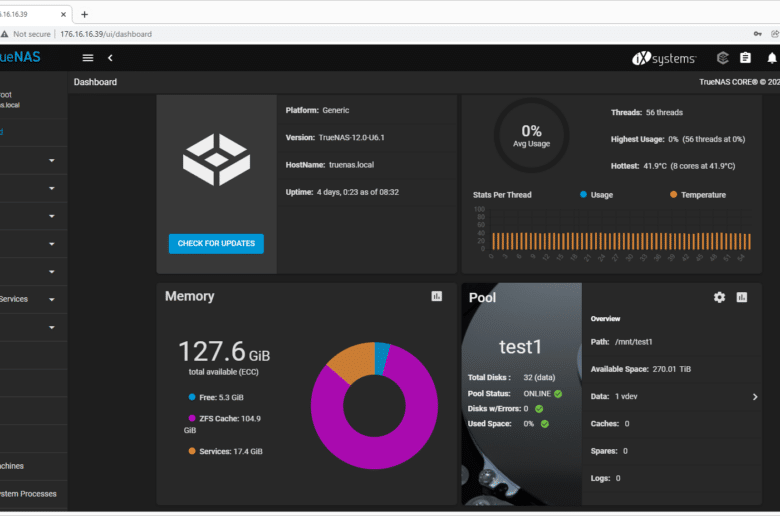This screenshot has width=780, height=516.
Task: Click the blue Usage legend dot
Action: [x=584, y=195]
